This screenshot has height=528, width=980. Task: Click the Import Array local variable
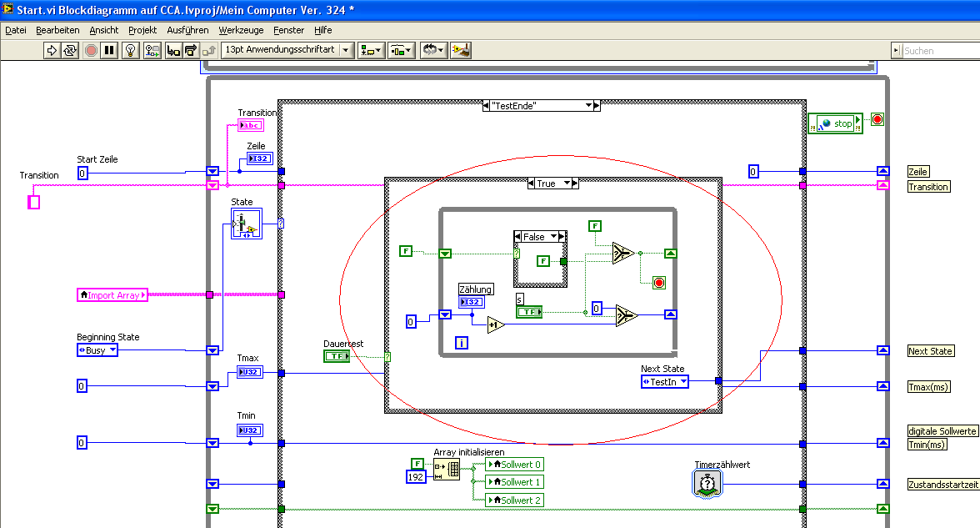click(112, 294)
